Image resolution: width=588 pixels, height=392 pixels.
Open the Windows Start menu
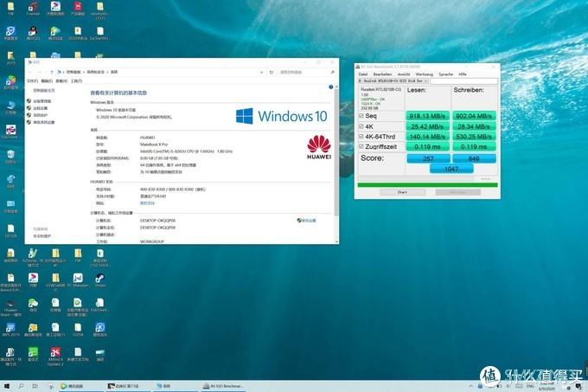click(x=7, y=386)
